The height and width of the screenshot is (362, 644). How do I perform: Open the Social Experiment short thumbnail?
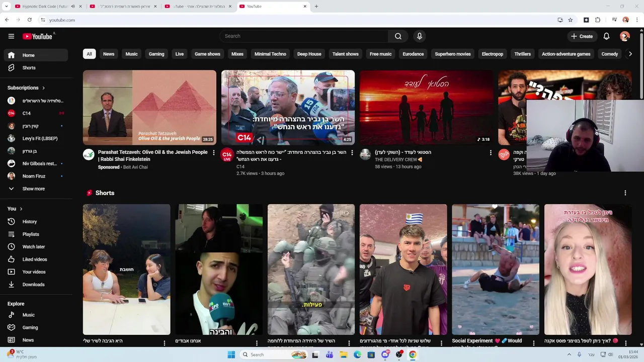tap(496, 269)
